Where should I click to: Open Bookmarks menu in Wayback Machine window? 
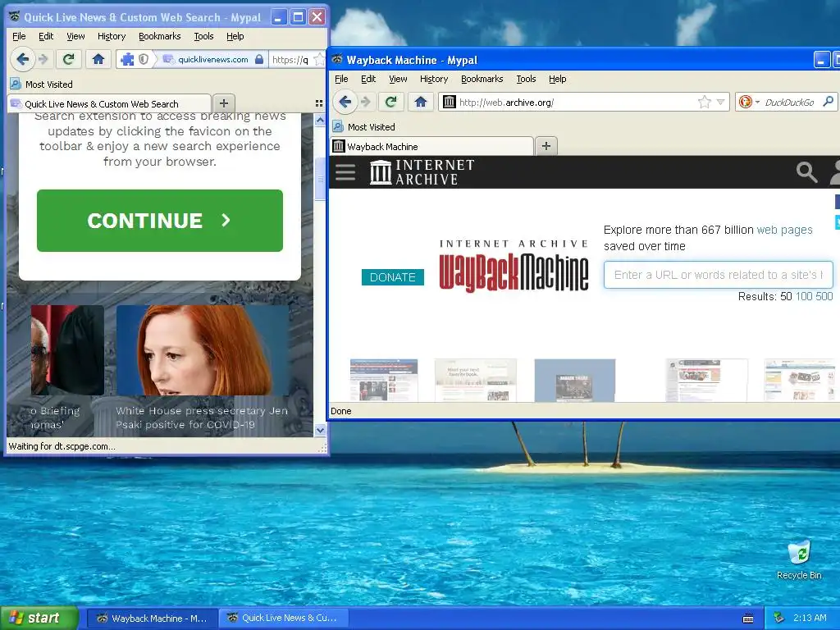coord(482,79)
